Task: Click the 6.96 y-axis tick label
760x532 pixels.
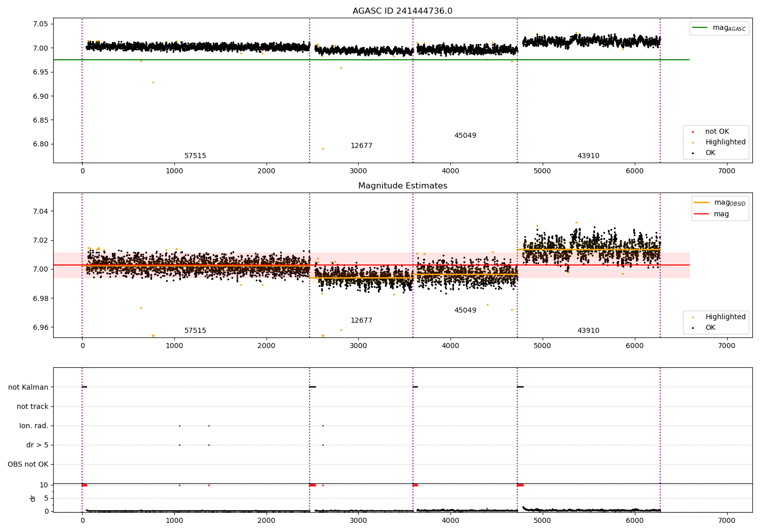Action: pyautogui.click(x=41, y=327)
